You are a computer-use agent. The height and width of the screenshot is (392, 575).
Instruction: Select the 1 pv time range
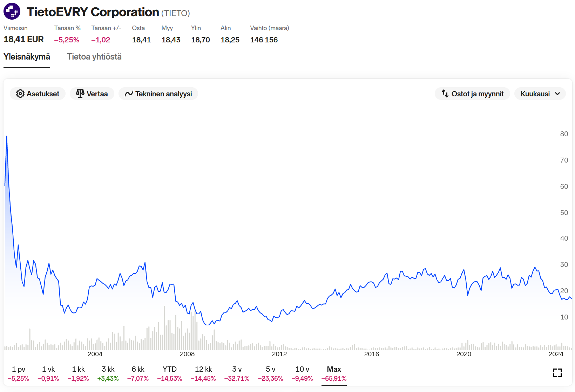click(x=18, y=373)
